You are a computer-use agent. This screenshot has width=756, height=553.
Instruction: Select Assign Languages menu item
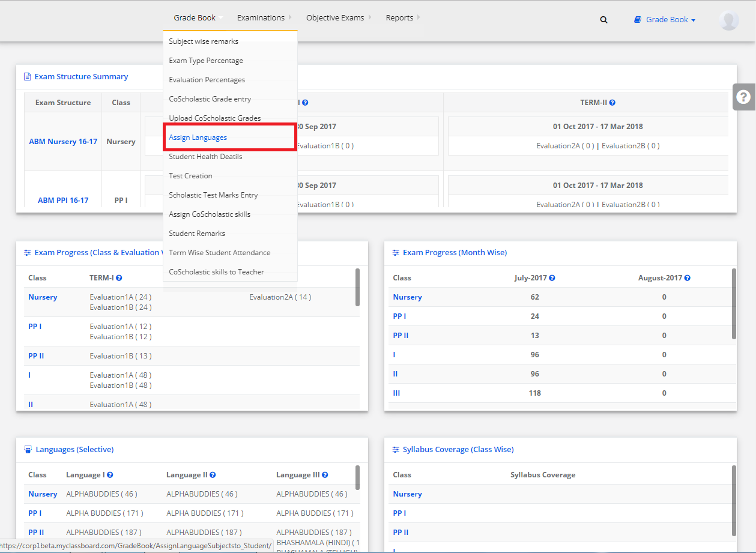[198, 137]
